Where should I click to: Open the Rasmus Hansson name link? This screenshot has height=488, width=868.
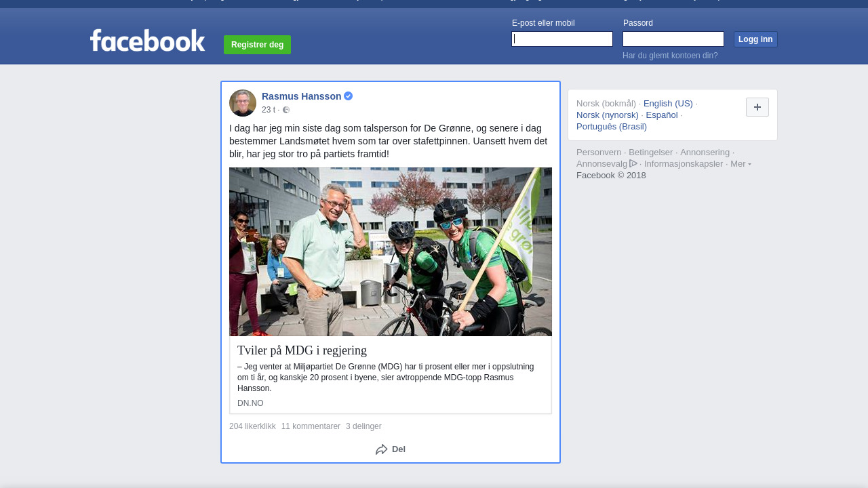coord(302,96)
